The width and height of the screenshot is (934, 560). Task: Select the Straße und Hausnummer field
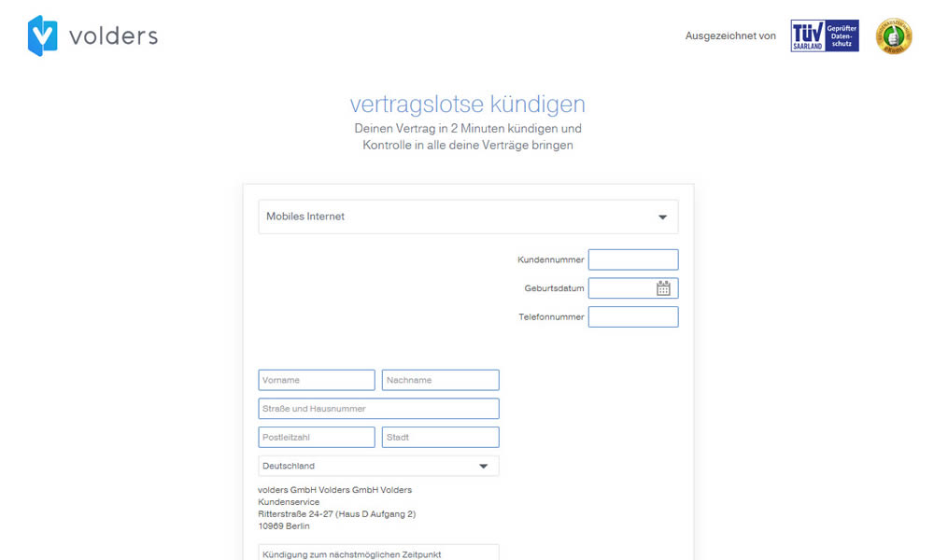(x=378, y=409)
